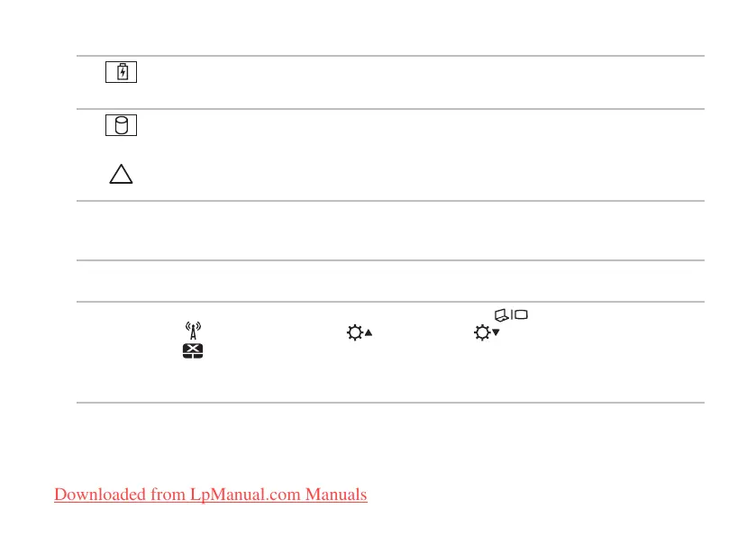756x536 pixels.
Task: Click the divider line just below caution triangle
Action: (389, 201)
